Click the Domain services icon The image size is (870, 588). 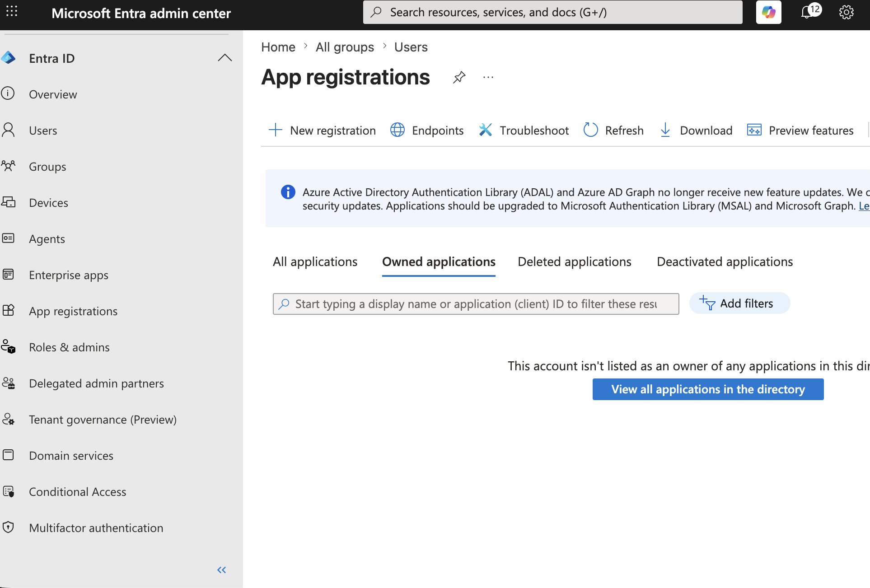point(8,455)
